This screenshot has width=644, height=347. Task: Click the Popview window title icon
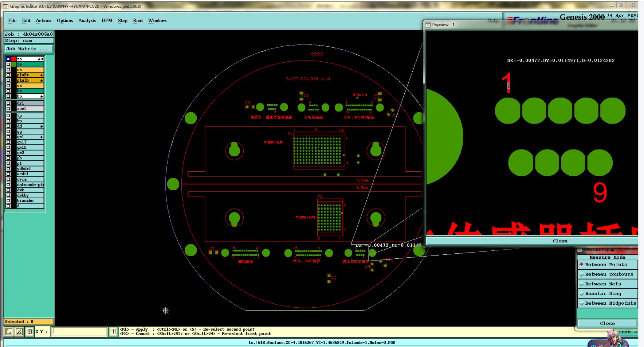(428, 25)
